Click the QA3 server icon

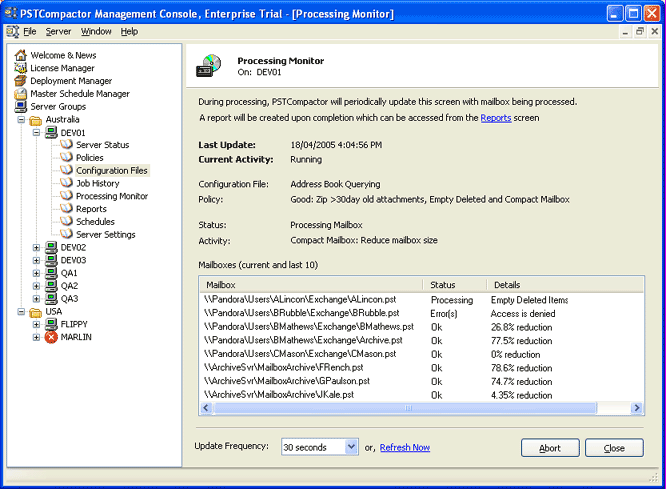[51, 298]
